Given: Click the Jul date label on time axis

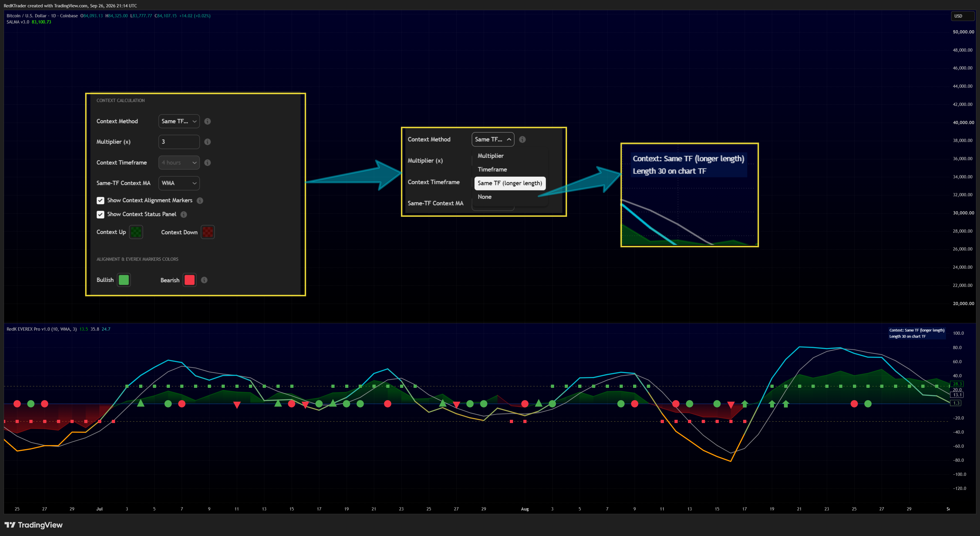Looking at the screenshot, I should (99, 509).
